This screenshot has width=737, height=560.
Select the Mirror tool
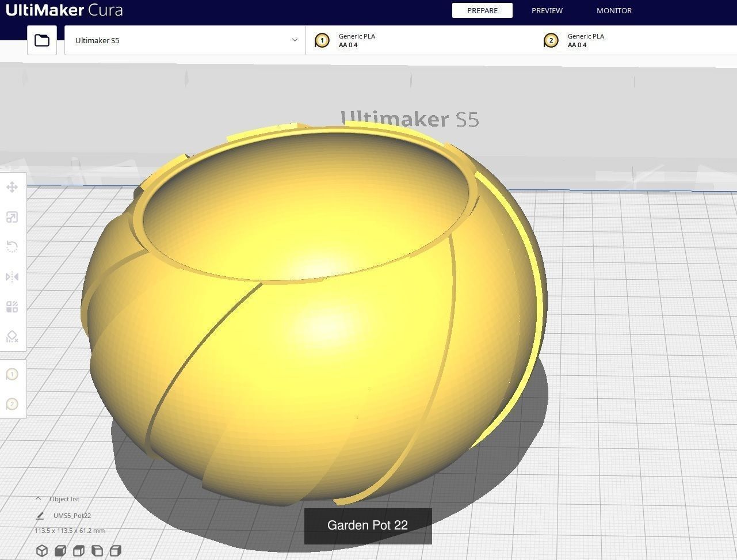12,277
